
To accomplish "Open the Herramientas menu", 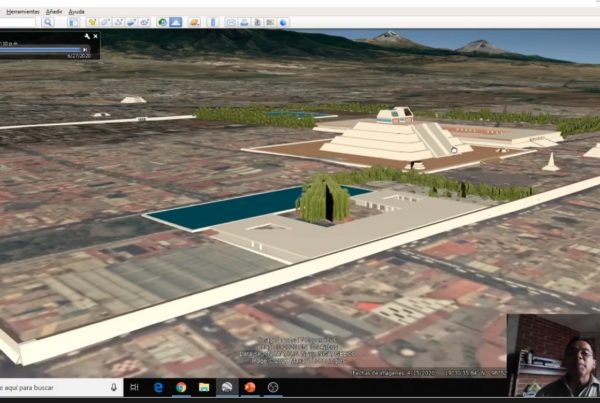I will pyautogui.click(x=22, y=10).
